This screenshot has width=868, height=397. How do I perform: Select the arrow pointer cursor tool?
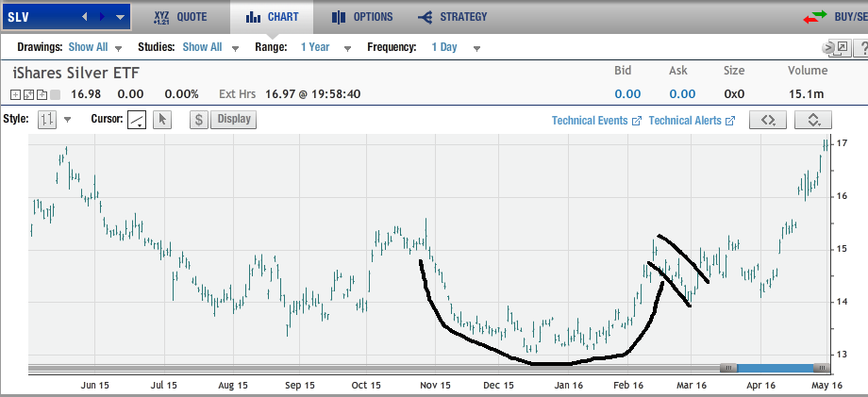(162, 120)
